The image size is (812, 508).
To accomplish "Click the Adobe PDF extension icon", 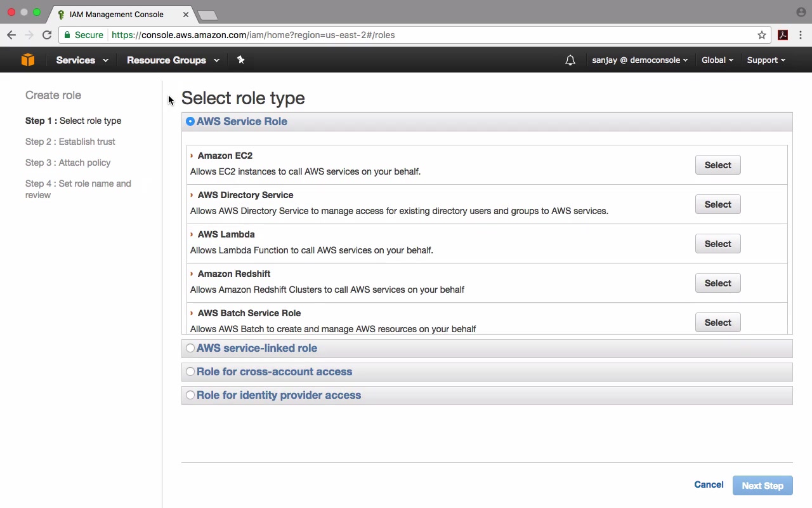I will (783, 35).
